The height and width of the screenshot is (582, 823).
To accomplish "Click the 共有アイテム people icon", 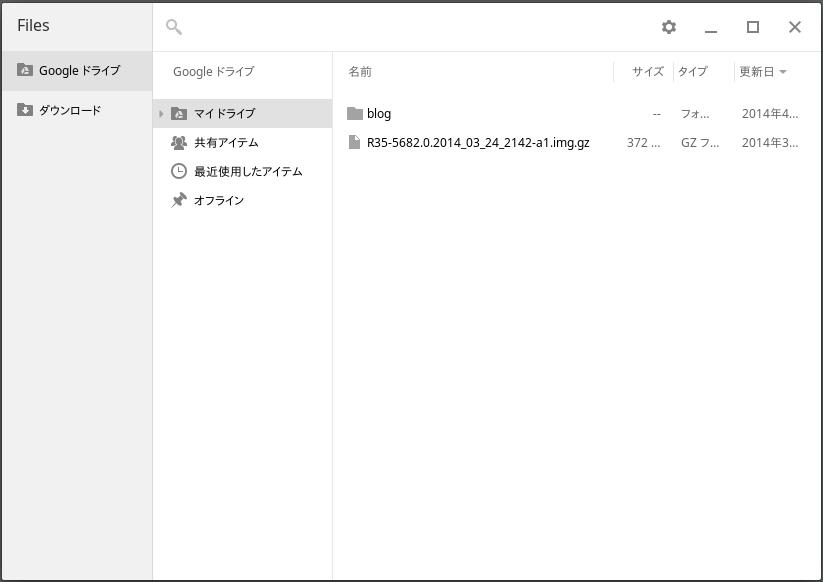I will pos(179,142).
